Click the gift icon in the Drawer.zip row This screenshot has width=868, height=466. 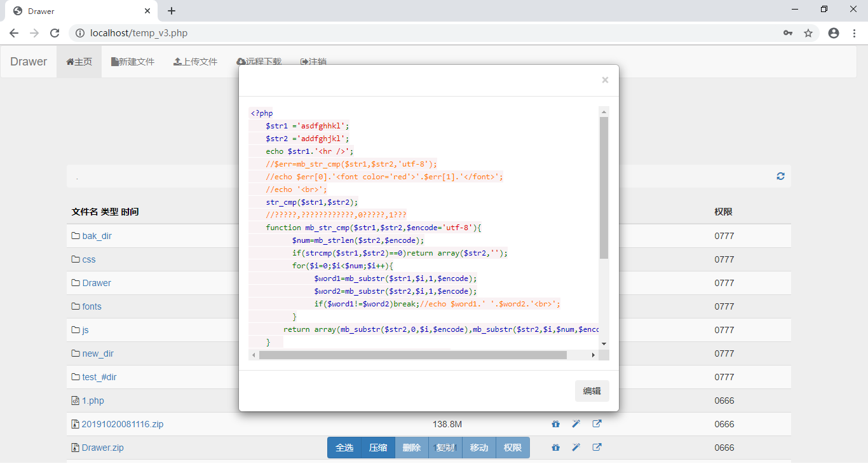[556, 448]
